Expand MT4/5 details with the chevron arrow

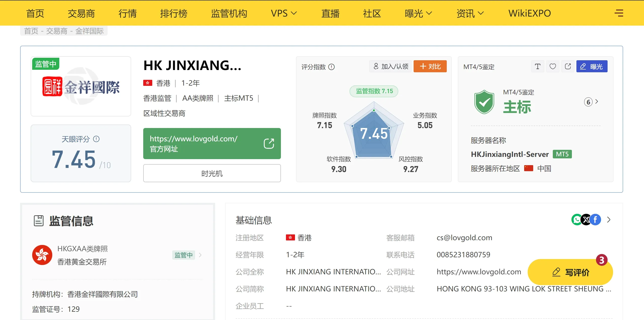tap(597, 102)
